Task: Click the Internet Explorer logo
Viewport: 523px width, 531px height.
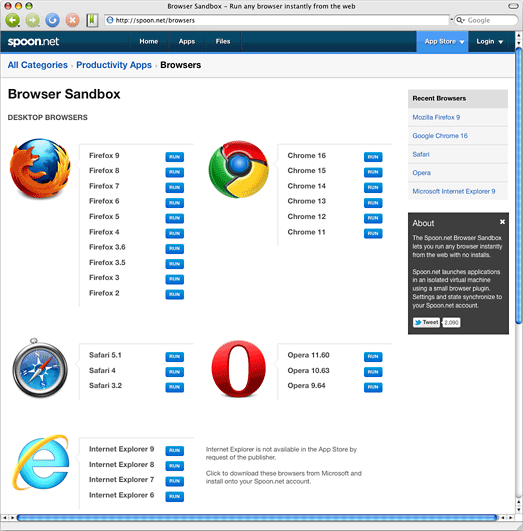Action: tap(41, 463)
